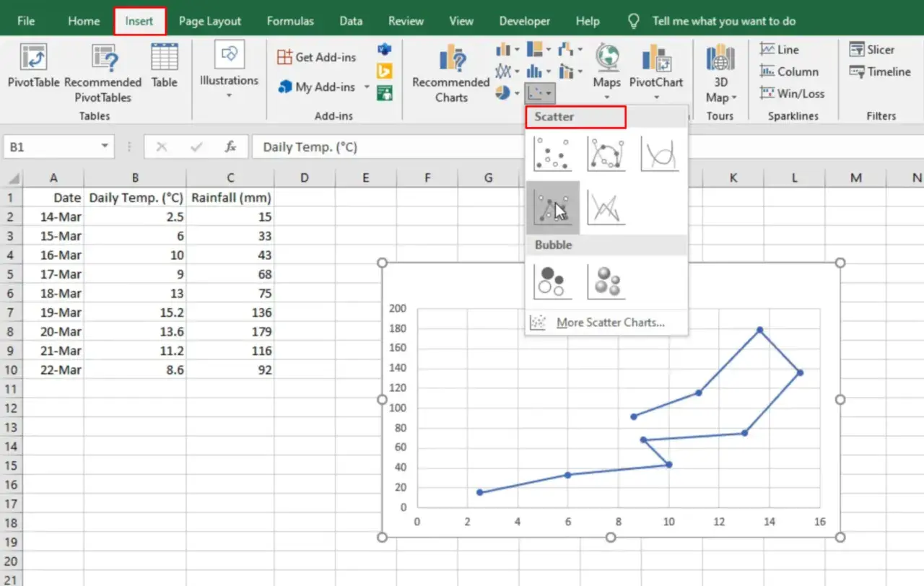
Task: Click the Maps chart icon
Action: coord(607,57)
